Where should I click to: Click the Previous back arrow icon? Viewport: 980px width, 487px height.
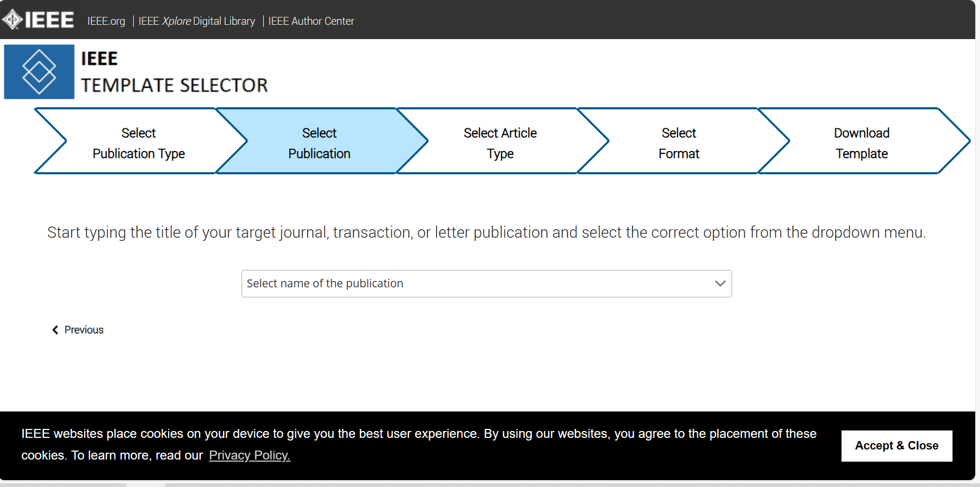pos(55,330)
